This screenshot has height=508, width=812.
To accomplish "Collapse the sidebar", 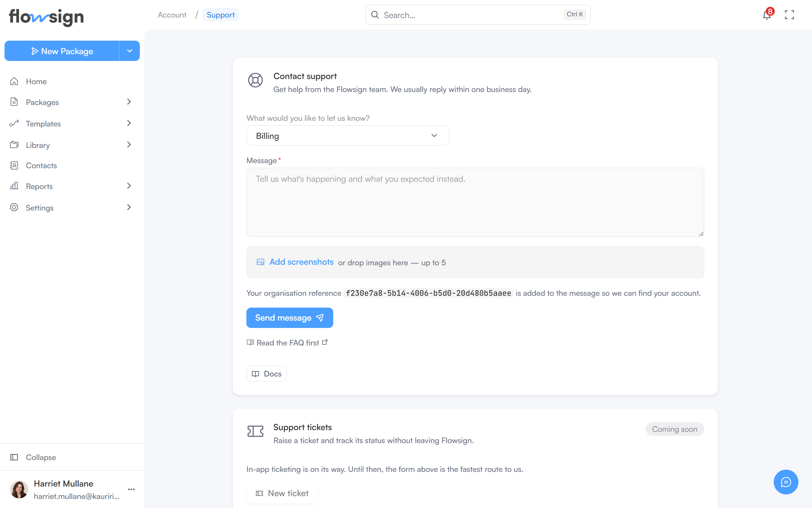I will (72, 457).
